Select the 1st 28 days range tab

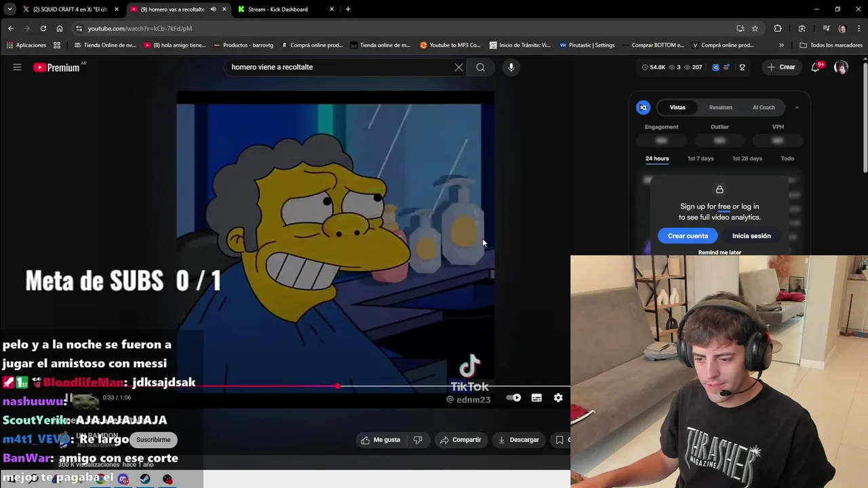(747, 159)
